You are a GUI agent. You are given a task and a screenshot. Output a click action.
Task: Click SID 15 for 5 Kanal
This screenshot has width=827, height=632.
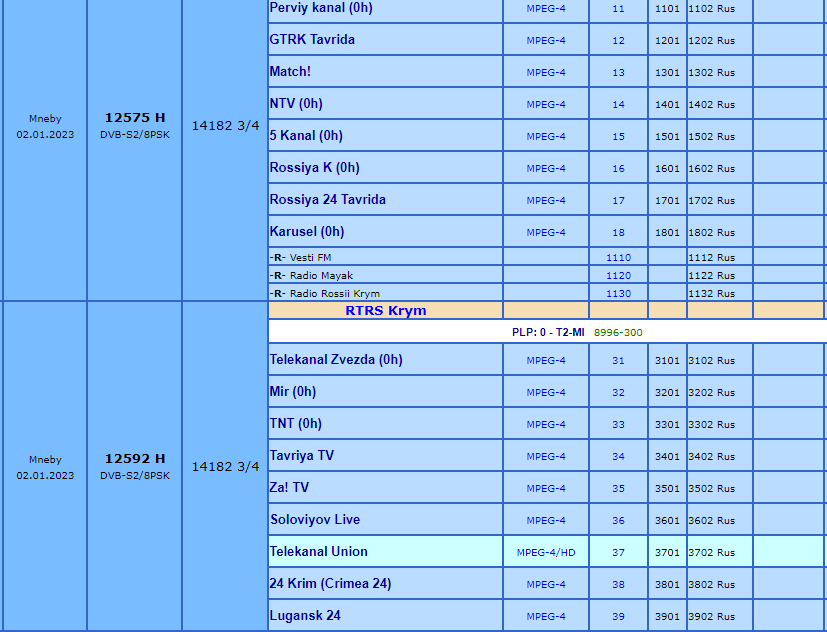[619, 137]
